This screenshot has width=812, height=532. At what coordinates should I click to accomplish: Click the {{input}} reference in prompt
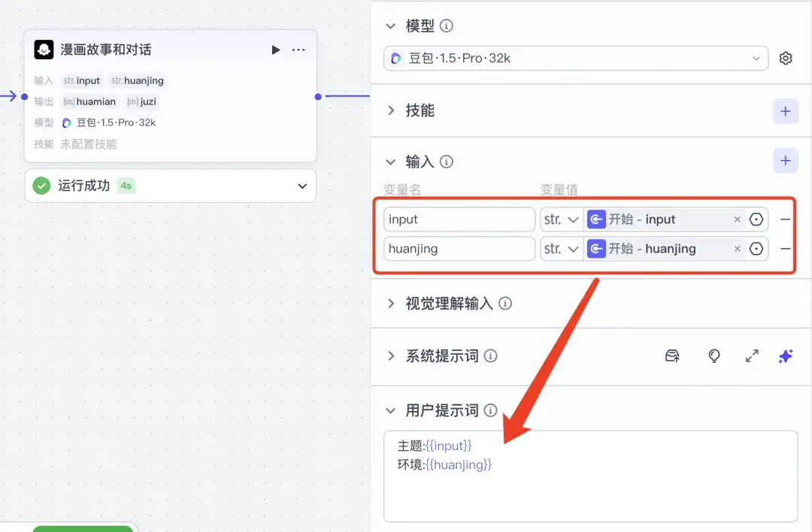(448, 446)
